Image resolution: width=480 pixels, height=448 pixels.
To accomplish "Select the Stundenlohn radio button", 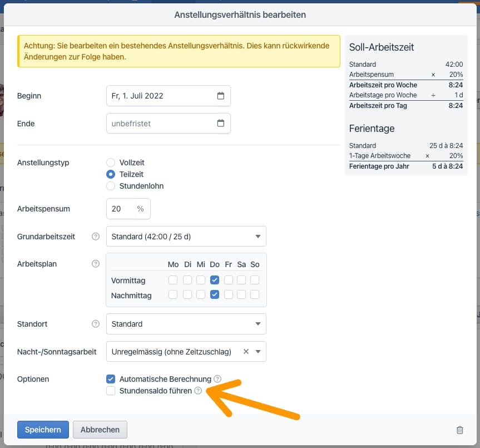I will tap(111, 186).
